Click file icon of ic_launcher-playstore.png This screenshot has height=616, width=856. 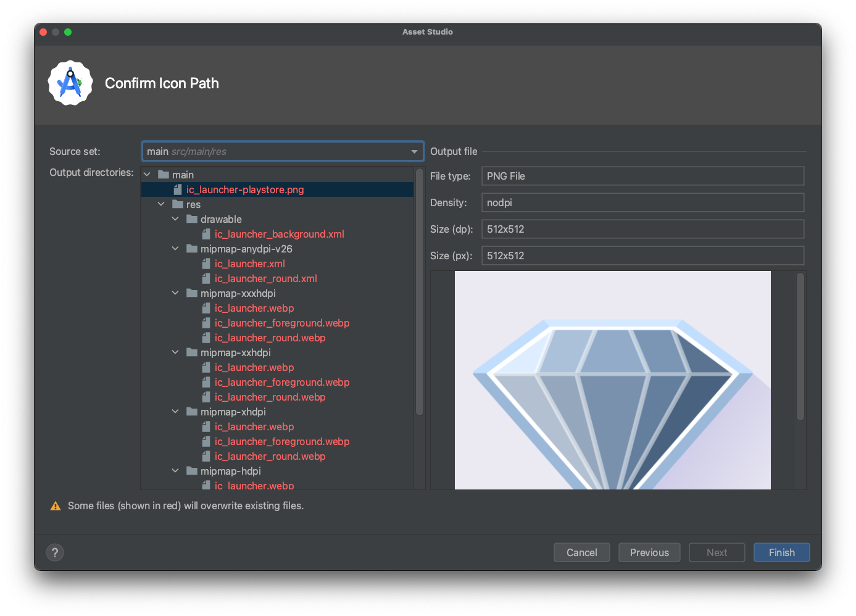tap(178, 189)
